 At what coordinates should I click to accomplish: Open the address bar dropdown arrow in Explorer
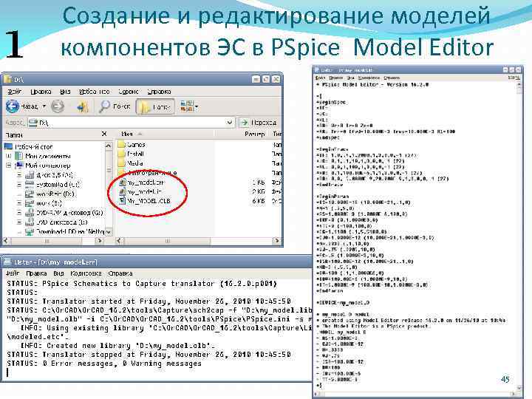coord(230,122)
